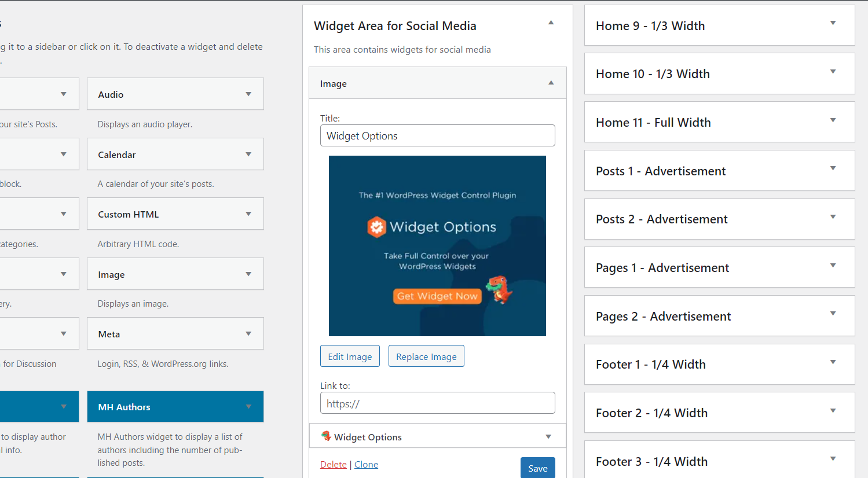Collapse Widget Area for Social Media
The image size is (868, 478).
click(x=551, y=23)
